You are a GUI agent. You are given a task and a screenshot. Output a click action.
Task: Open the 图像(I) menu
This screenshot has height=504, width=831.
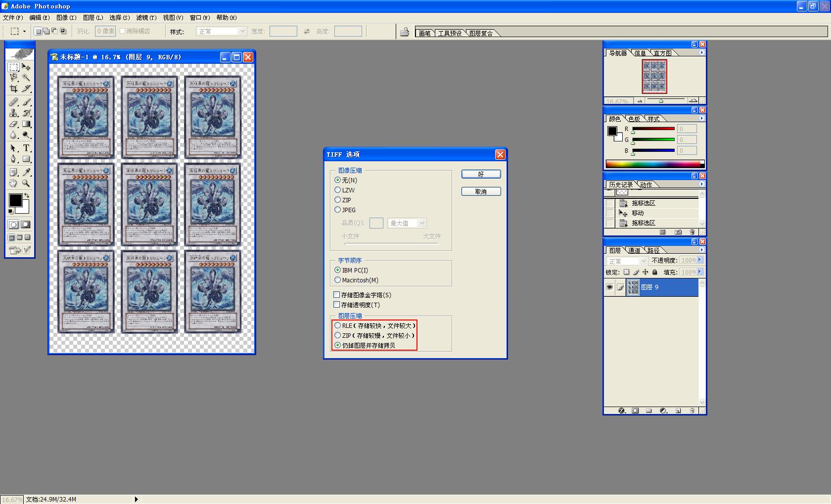pos(66,18)
